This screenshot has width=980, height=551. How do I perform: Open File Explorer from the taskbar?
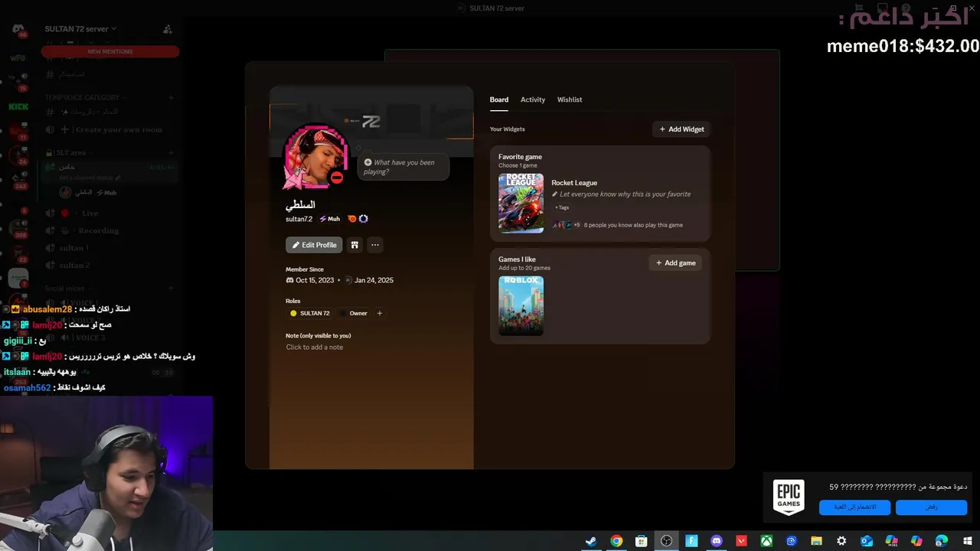pyautogui.click(x=816, y=541)
